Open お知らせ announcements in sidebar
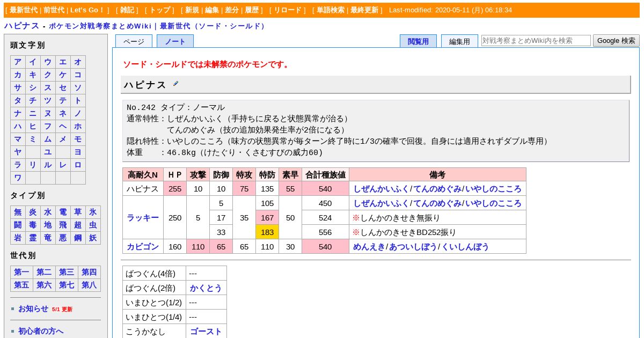The height and width of the screenshot is (338, 644). (x=33, y=308)
